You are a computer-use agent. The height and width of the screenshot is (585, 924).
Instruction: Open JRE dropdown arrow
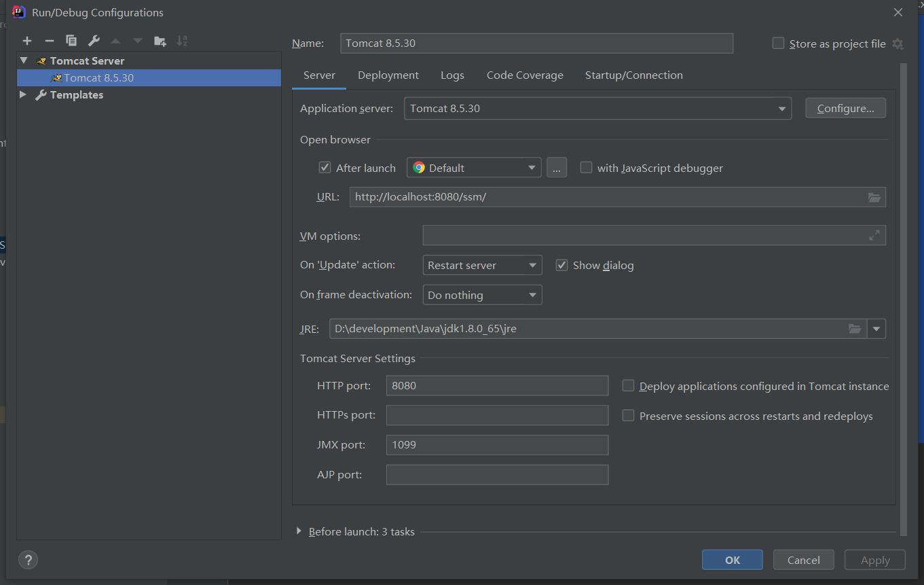point(876,329)
